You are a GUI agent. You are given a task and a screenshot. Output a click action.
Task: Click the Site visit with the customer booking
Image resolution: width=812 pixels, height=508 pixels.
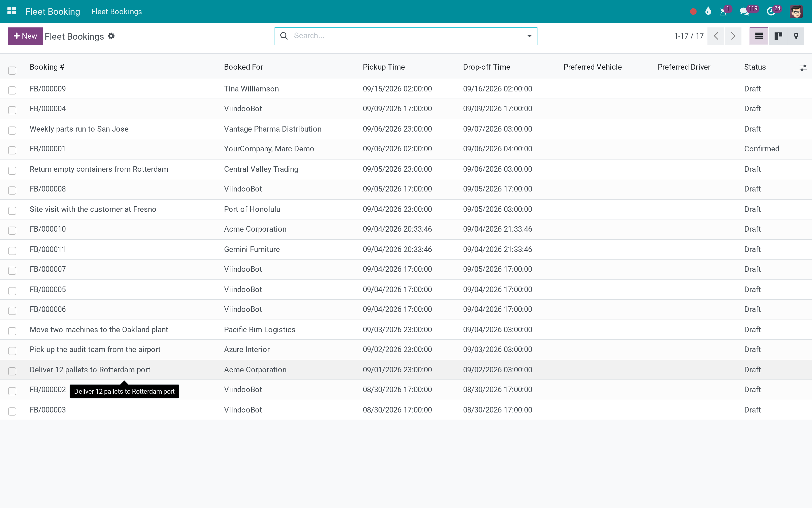tap(93, 209)
